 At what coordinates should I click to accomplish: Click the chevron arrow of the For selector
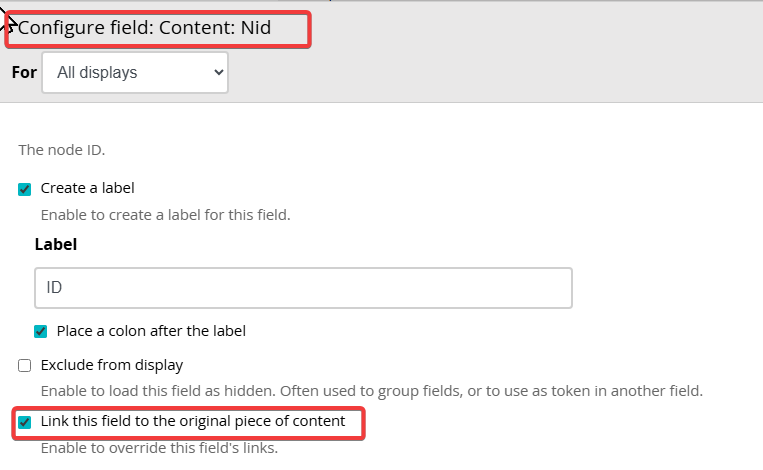point(219,73)
